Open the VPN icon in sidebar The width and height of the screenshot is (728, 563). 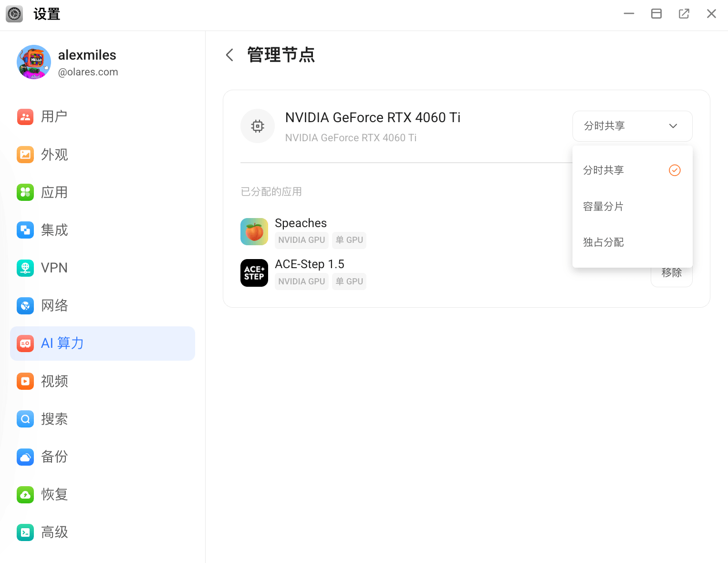click(25, 268)
